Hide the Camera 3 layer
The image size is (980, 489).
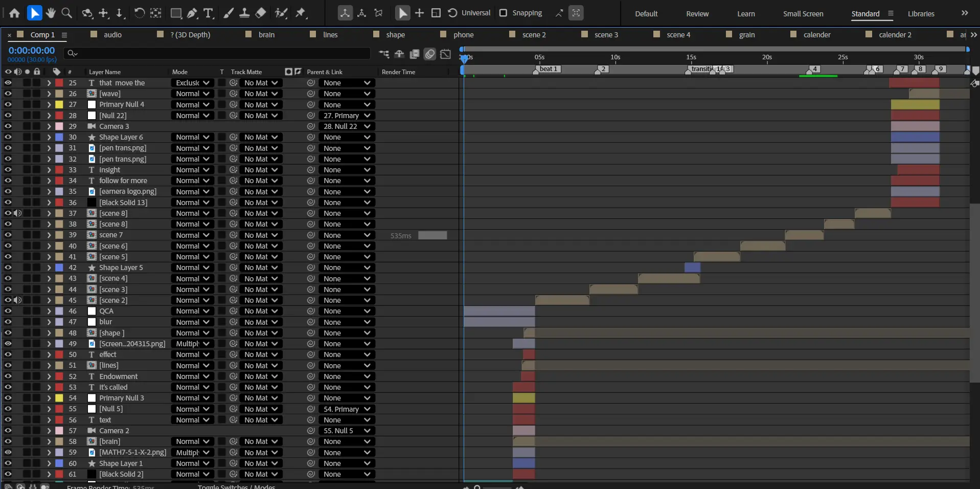8,126
